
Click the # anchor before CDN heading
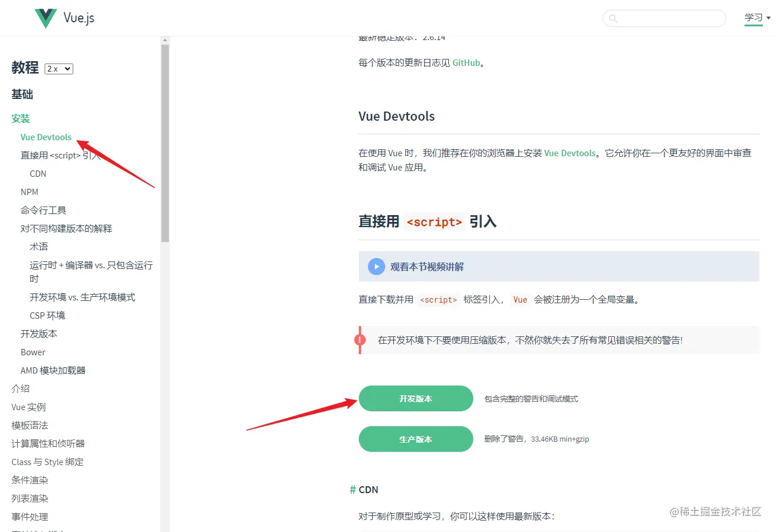coord(353,490)
